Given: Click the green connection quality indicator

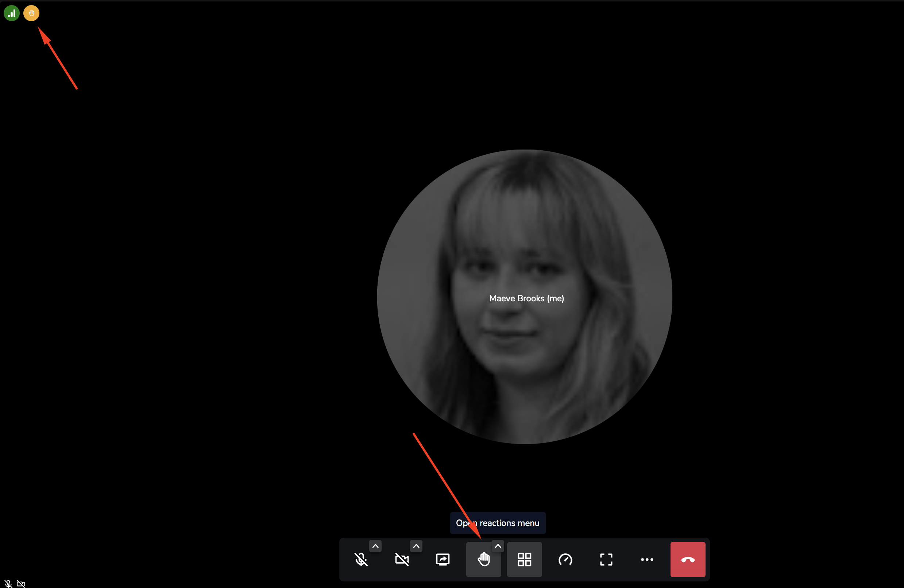Looking at the screenshot, I should (11, 13).
